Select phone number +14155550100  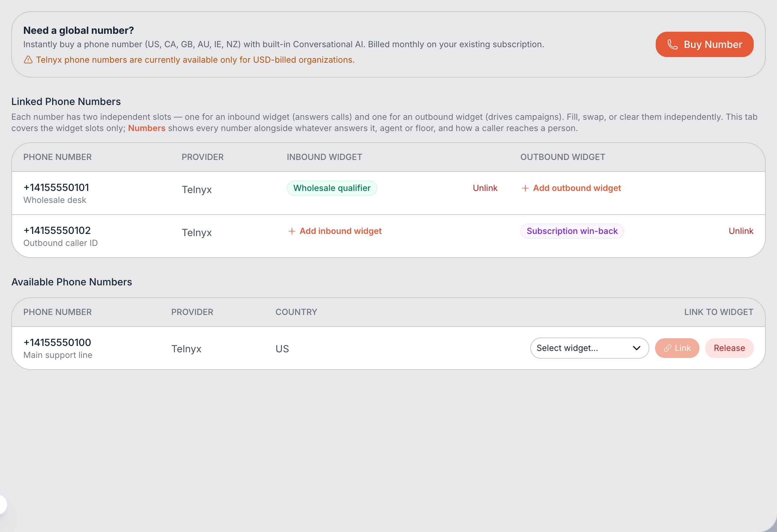(x=57, y=342)
